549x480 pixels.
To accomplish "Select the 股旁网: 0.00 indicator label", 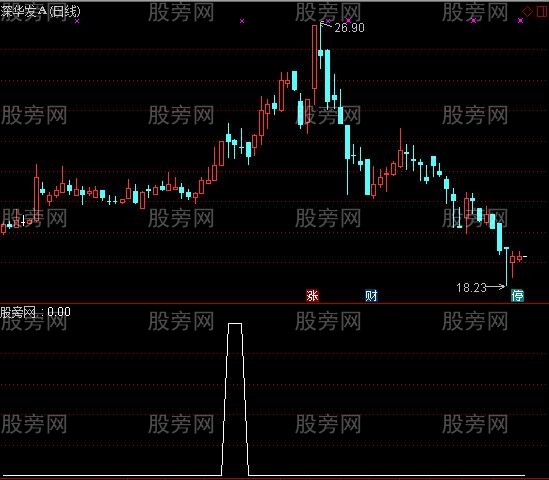I will click(35, 312).
